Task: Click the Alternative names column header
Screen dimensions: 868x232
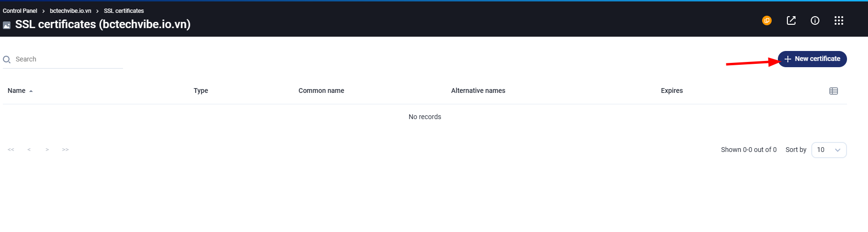Action: [x=478, y=91]
